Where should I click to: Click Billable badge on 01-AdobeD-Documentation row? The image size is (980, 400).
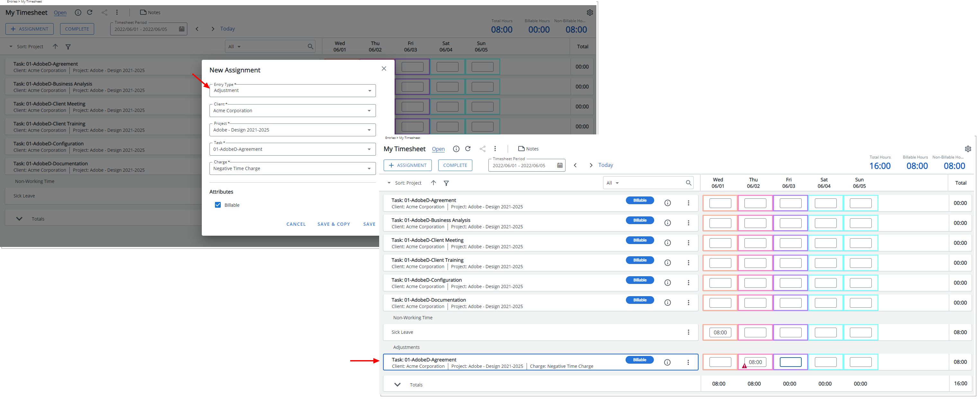(x=639, y=300)
